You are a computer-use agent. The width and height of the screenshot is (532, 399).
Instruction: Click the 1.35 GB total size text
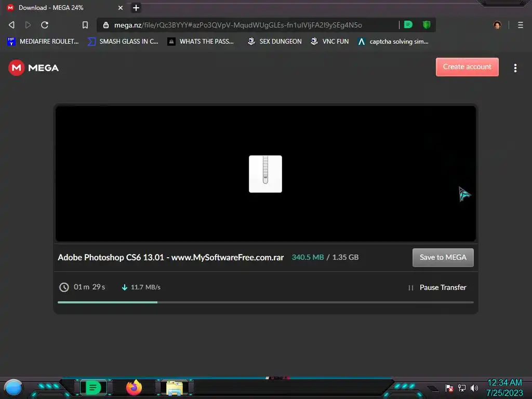point(345,257)
